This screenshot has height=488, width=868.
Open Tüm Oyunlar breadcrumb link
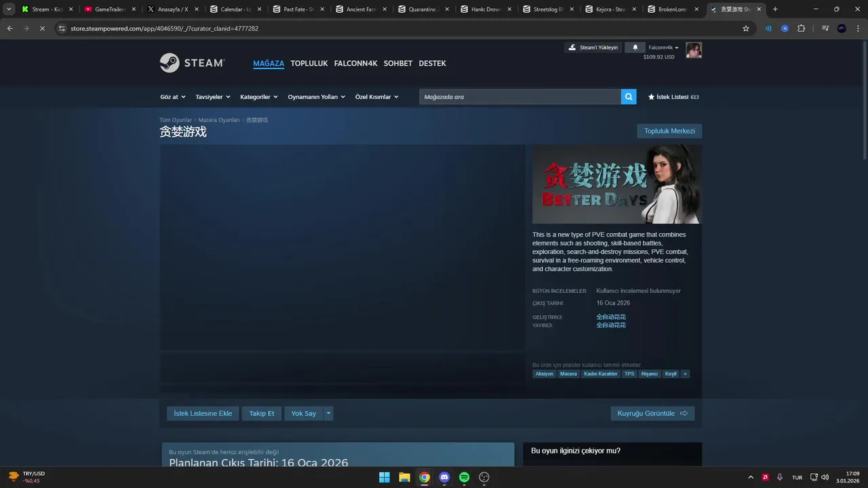coord(176,120)
